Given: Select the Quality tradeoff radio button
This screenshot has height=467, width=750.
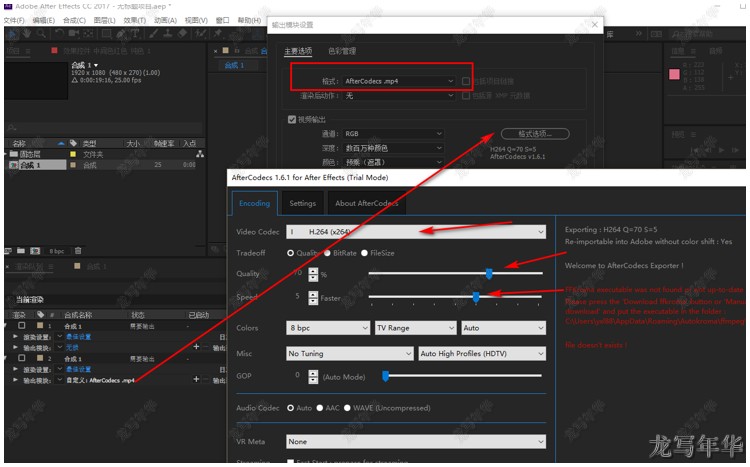Looking at the screenshot, I should pos(290,253).
